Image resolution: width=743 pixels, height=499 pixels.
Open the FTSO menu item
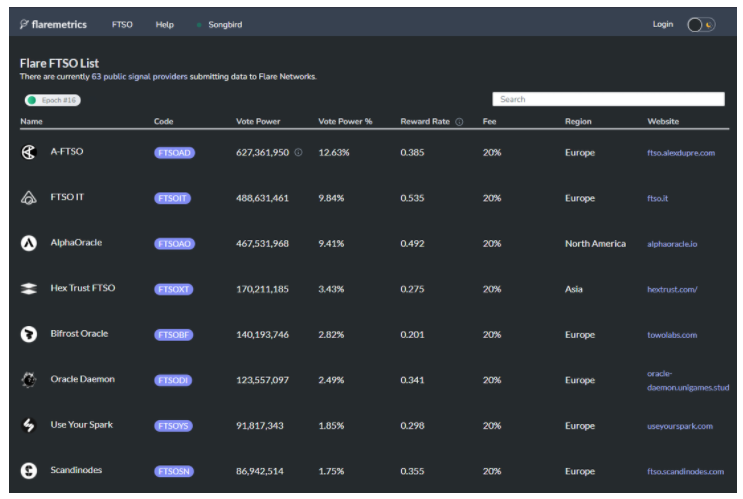click(x=122, y=24)
